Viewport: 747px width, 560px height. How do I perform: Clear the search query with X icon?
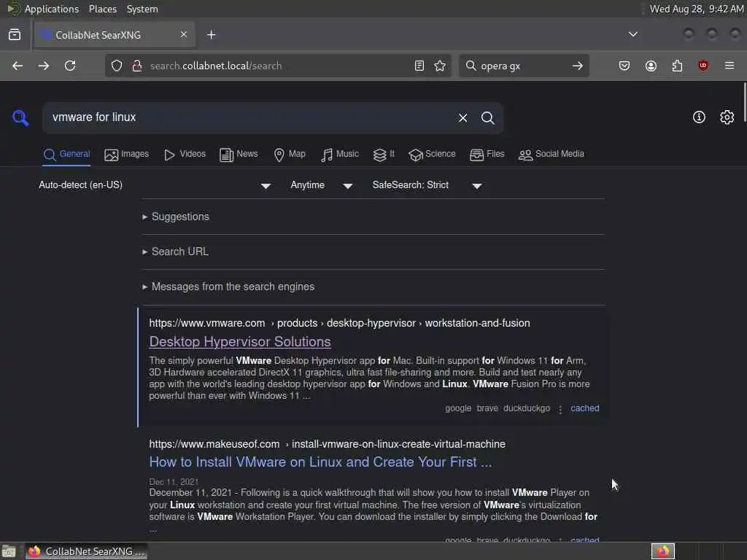(462, 117)
